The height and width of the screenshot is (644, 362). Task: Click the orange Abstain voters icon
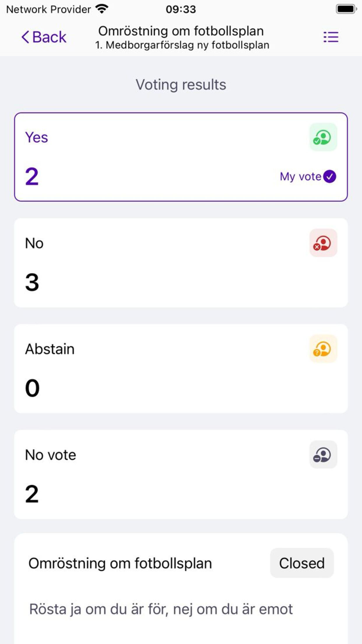coord(323,349)
